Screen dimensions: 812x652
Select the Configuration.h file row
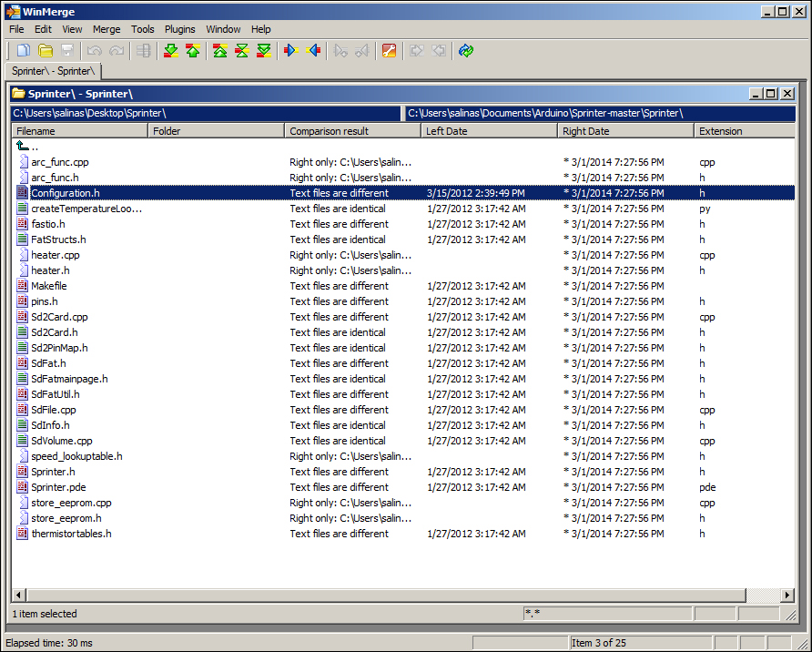click(x=404, y=193)
